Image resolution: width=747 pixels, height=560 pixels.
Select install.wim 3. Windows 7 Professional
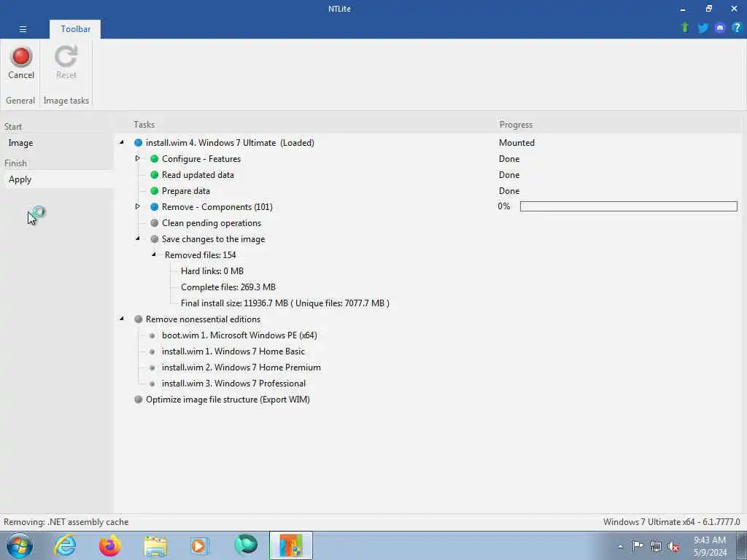pyautogui.click(x=233, y=384)
